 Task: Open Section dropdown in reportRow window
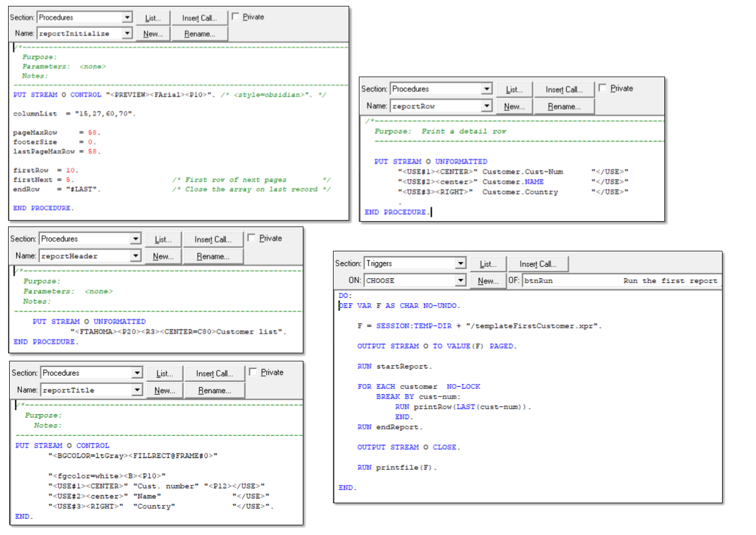click(487, 89)
